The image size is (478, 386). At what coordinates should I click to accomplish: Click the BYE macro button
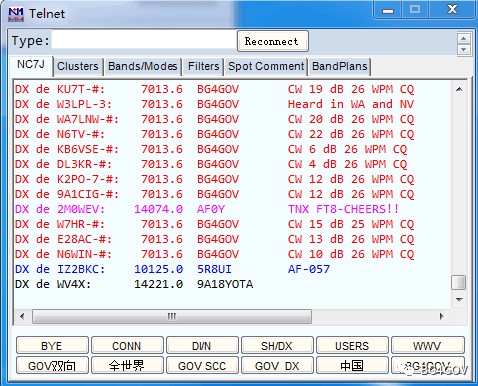pos(52,346)
